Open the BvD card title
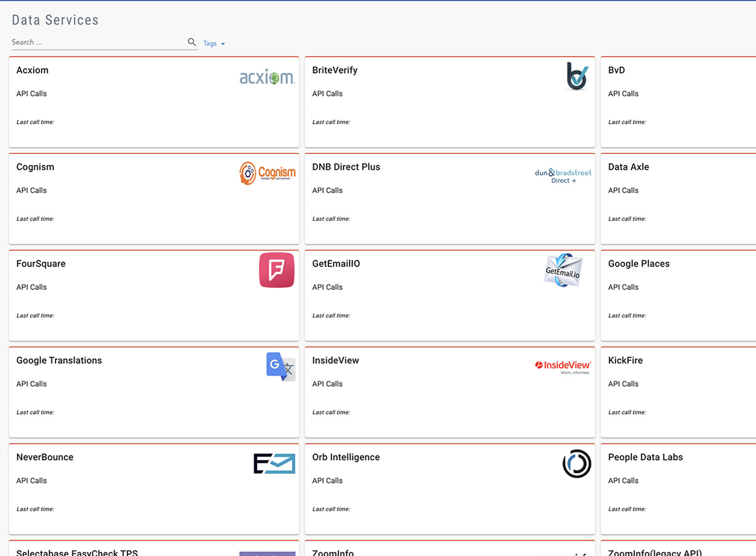 (616, 70)
